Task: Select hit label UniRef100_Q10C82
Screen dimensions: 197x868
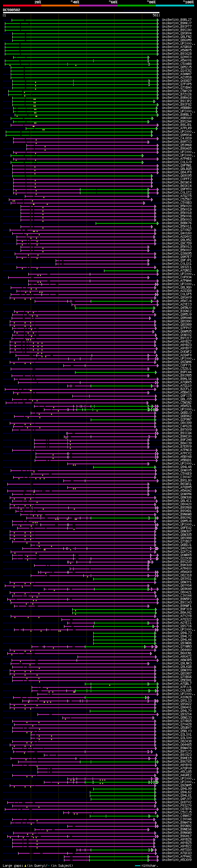Action: coord(176,71)
